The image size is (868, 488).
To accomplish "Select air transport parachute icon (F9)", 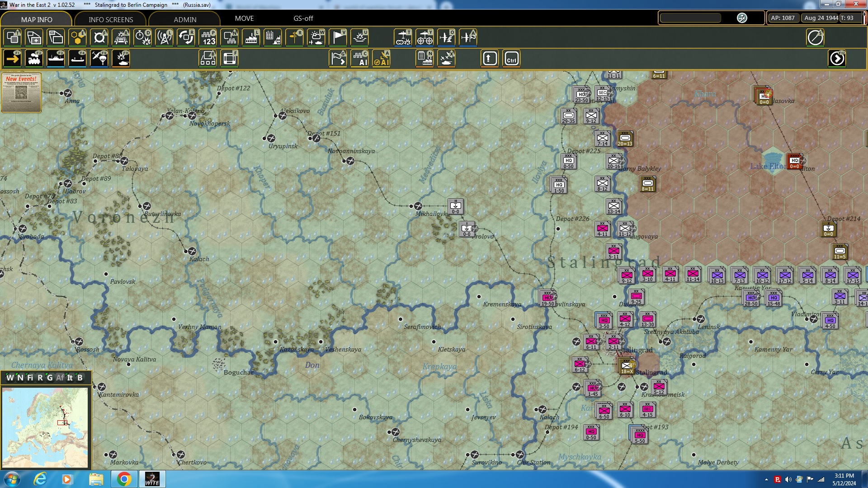I will 99,58.
